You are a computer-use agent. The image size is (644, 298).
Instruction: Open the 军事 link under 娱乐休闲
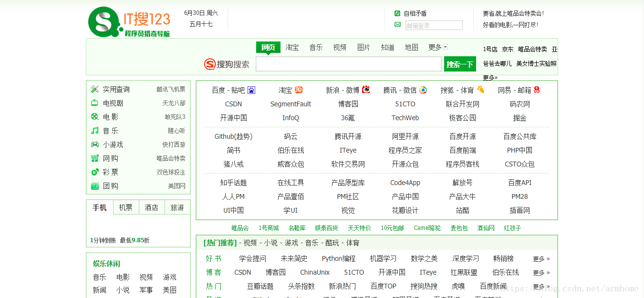pos(146,290)
